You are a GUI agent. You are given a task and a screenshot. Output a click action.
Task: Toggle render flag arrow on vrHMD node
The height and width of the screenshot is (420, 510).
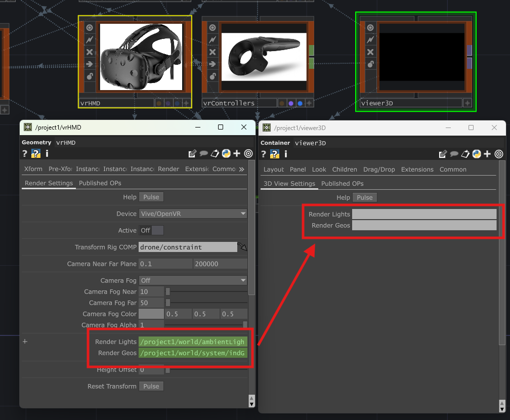point(90,64)
